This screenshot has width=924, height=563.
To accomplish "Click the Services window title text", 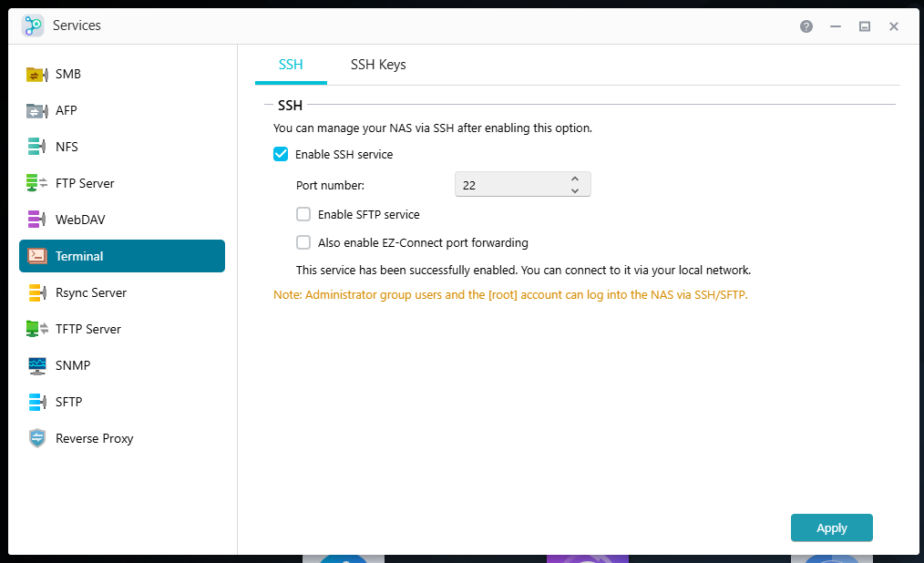I will pyautogui.click(x=77, y=26).
